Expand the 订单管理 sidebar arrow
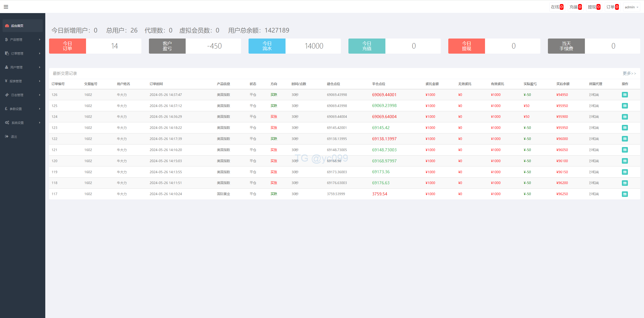The width and height of the screenshot is (644, 318). [39, 53]
